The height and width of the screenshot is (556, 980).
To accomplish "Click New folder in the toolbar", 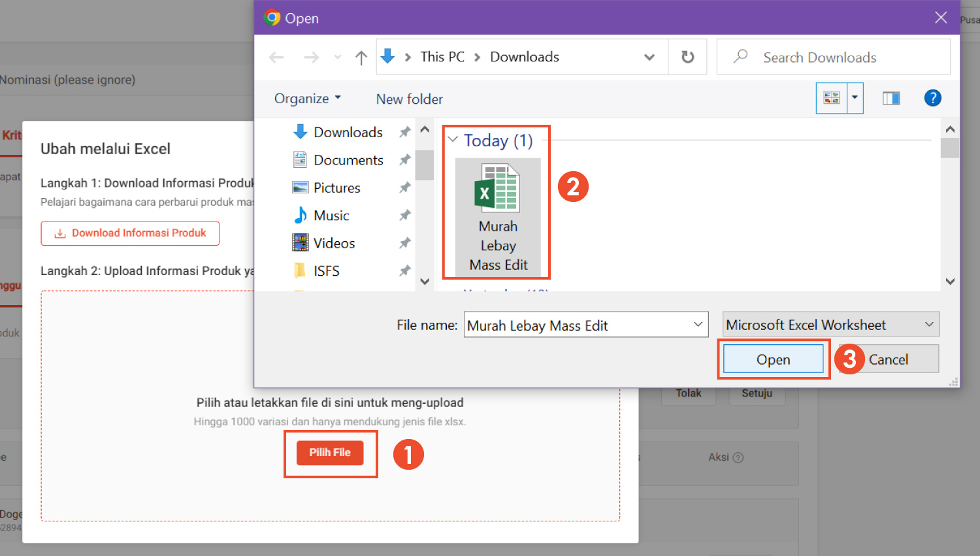I will coord(409,99).
